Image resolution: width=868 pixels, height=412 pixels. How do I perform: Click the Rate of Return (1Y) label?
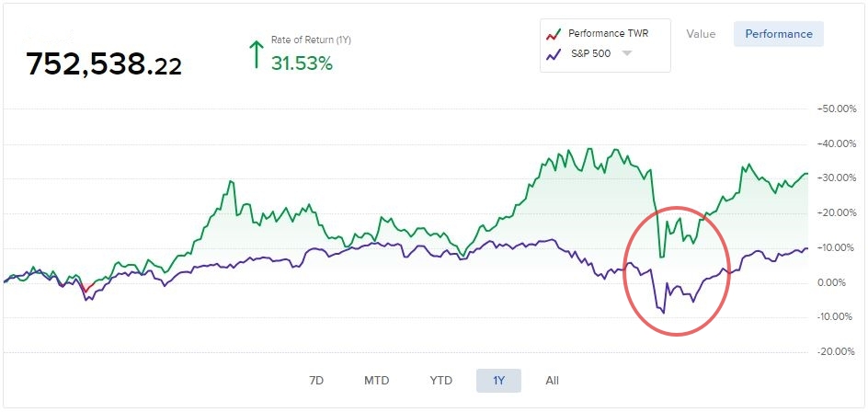coord(311,40)
